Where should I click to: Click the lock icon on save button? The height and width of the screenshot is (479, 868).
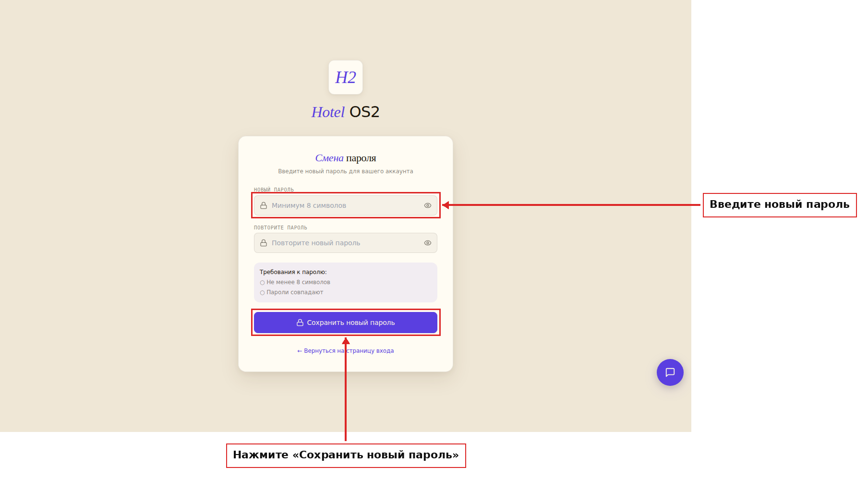(300, 323)
